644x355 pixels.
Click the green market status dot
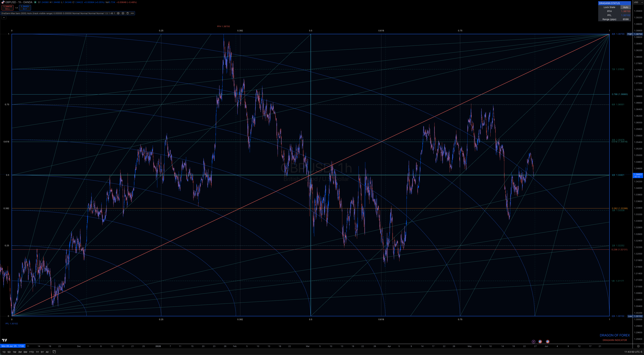coord(35,2)
